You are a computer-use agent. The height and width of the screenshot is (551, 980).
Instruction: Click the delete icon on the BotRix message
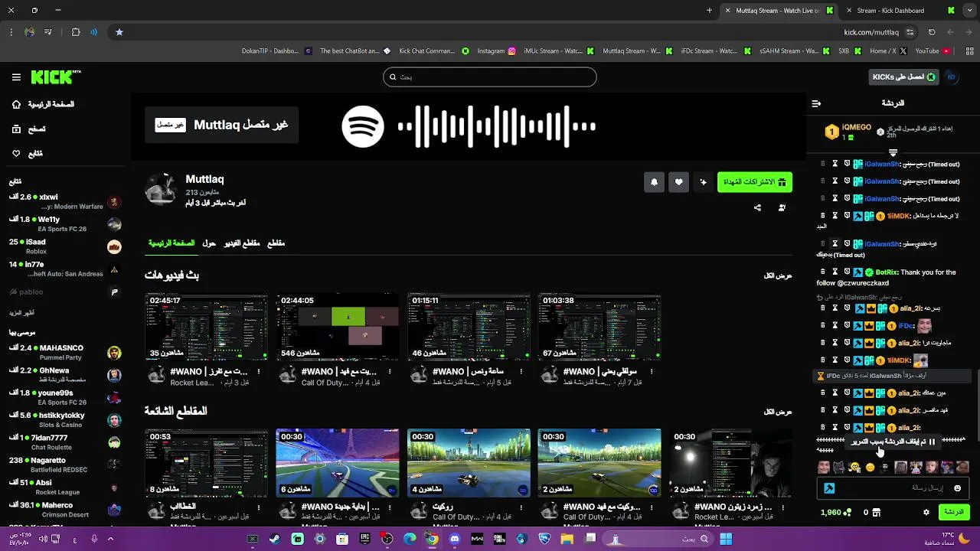coord(823,272)
